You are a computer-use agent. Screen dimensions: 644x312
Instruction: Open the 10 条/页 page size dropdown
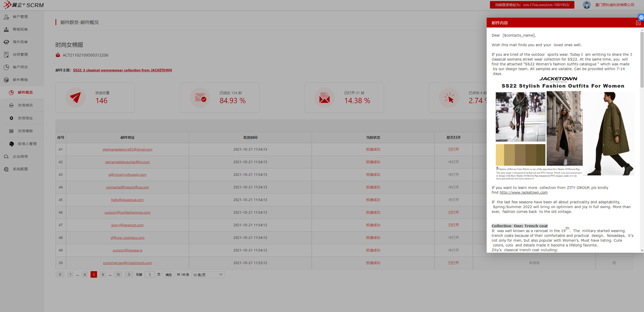coord(208,275)
